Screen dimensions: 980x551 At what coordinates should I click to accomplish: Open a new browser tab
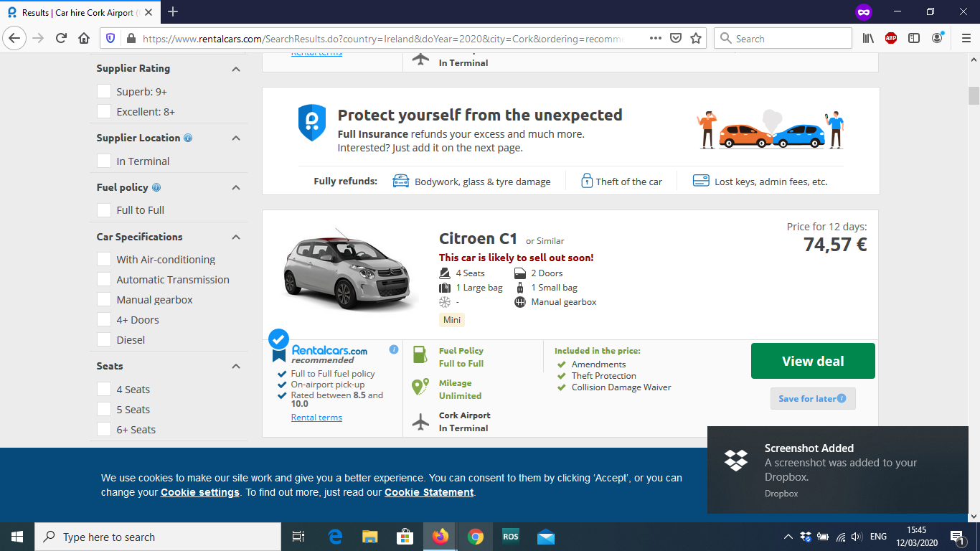coord(173,12)
